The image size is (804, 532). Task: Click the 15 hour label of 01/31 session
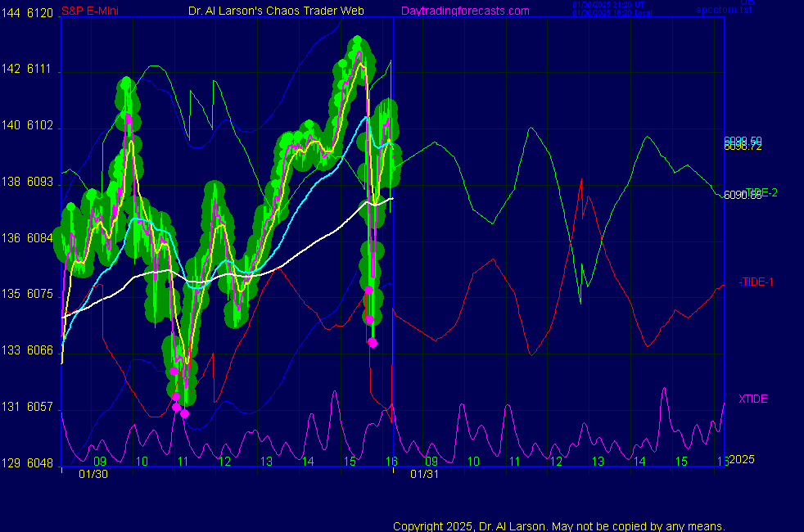[681, 462]
